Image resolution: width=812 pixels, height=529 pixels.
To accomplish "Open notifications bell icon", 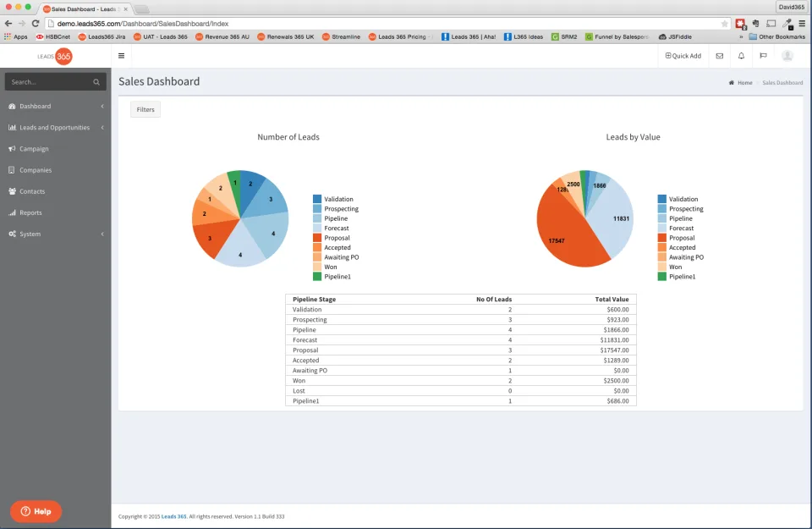I will tap(741, 56).
